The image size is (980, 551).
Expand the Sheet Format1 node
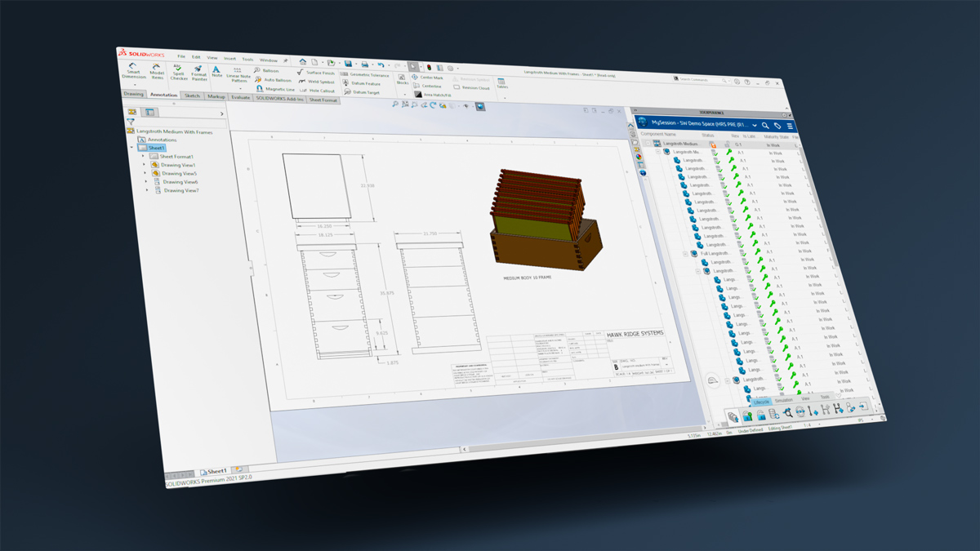point(145,157)
